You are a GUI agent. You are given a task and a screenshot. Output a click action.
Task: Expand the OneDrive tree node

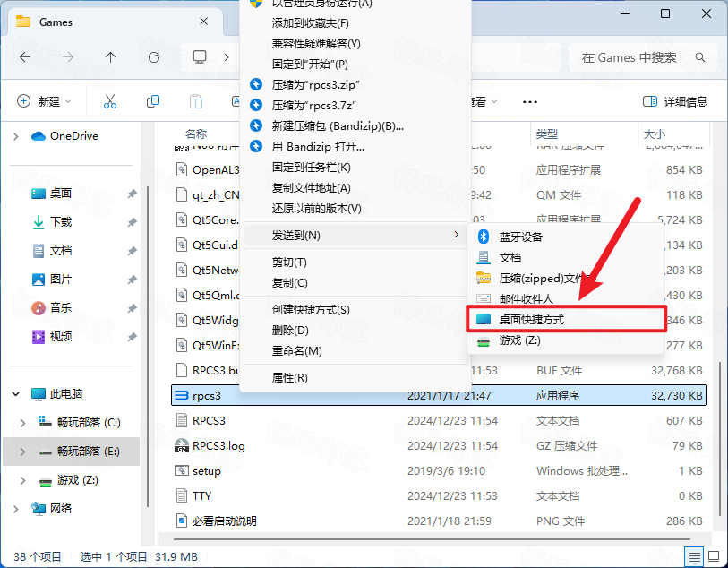point(16,136)
